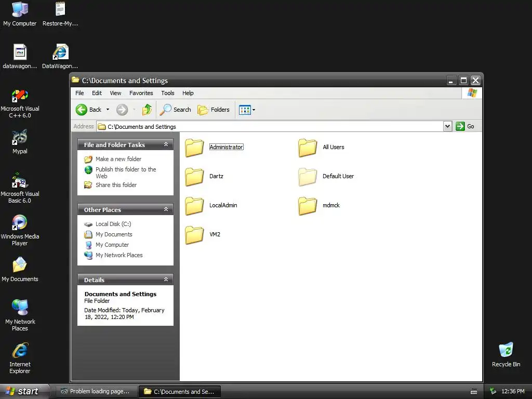532x399 pixels.
Task: Select the DataWagon... shortcut desktop icon
Action: [x=60, y=57]
